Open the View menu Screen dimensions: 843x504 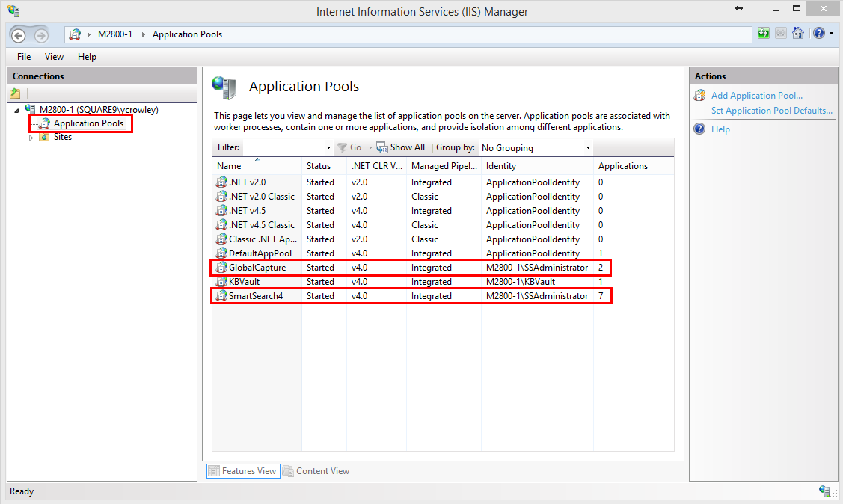point(53,56)
